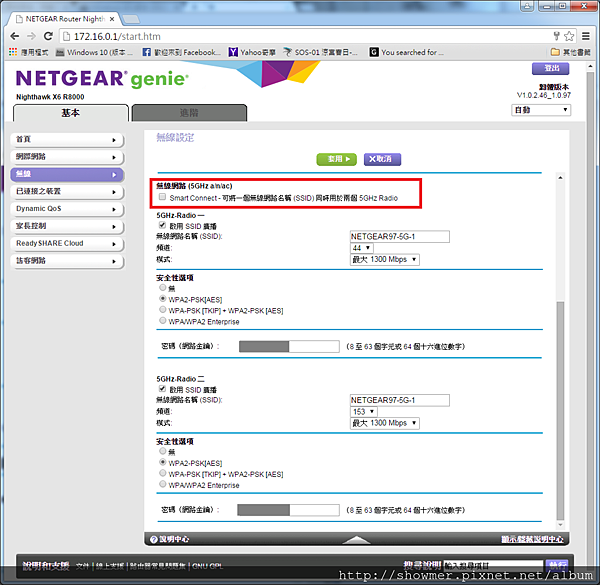
Task: Toggle SSID broadcast for 5GHz Radio one
Action: coord(162,225)
